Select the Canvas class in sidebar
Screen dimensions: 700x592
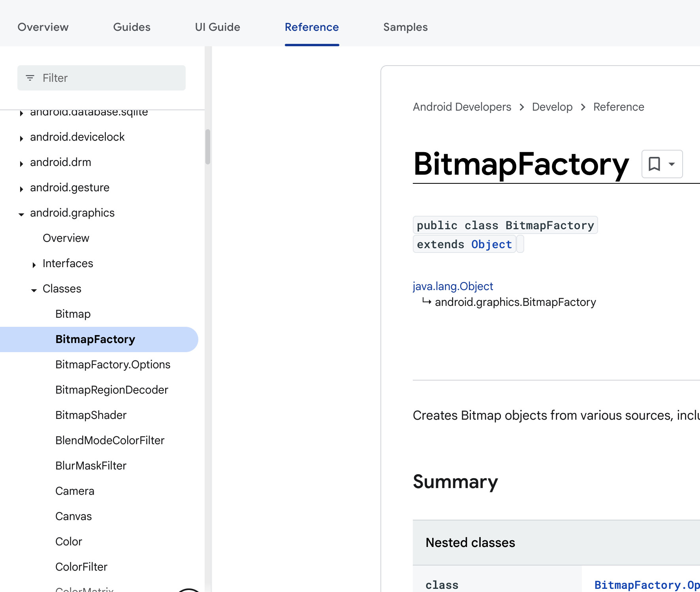(x=73, y=516)
